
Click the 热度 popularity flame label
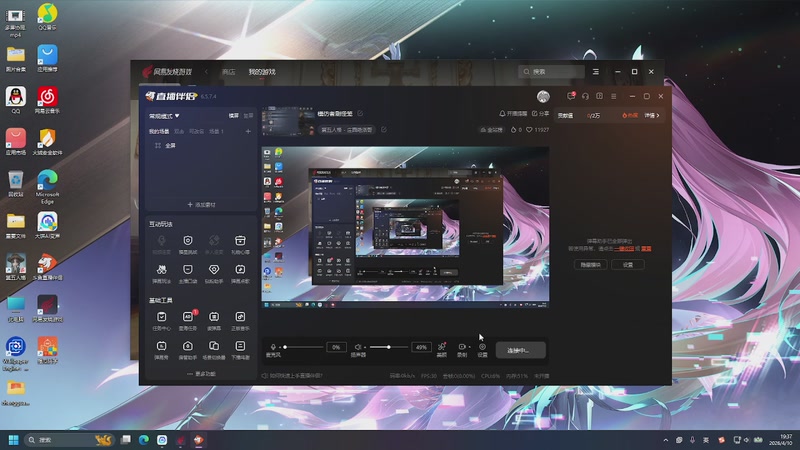click(x=630, y=115)
